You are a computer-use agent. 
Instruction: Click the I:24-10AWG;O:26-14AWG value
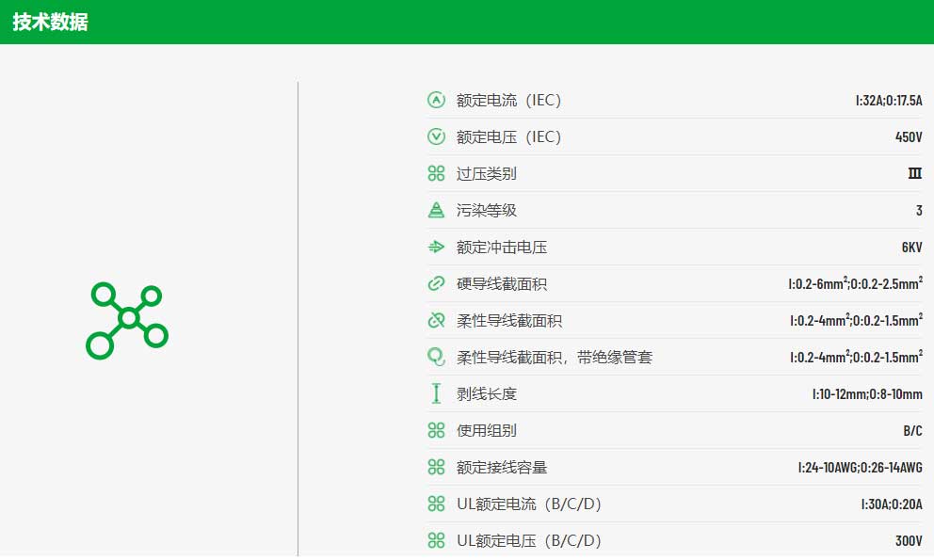(861, 467)
